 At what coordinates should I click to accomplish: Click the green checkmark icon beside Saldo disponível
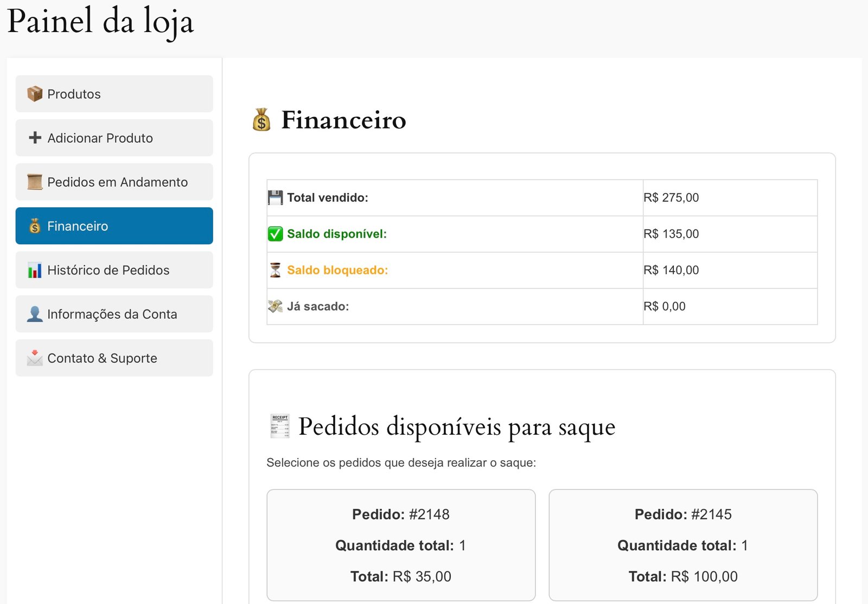(x=276, y=234)
